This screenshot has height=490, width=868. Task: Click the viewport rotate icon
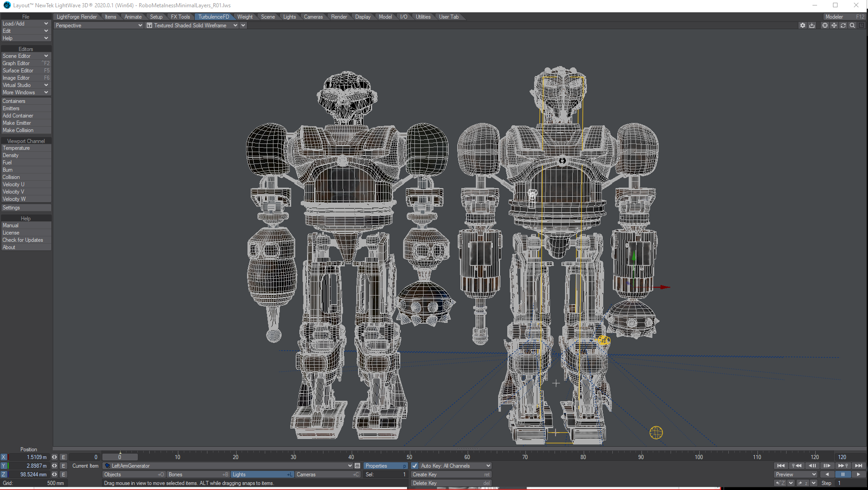click(x=843, y=26)
